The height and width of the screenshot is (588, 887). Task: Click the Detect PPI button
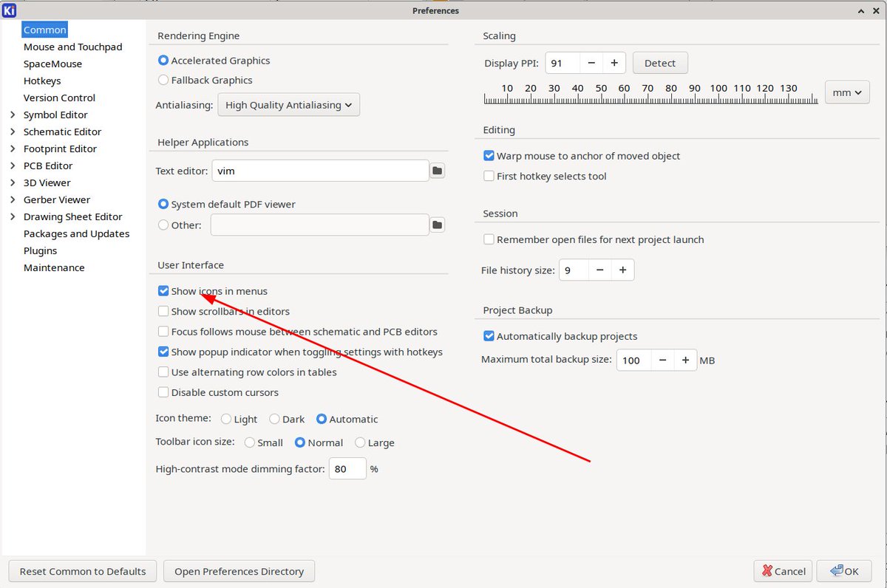pyautogui.click(x=660, y=63)
